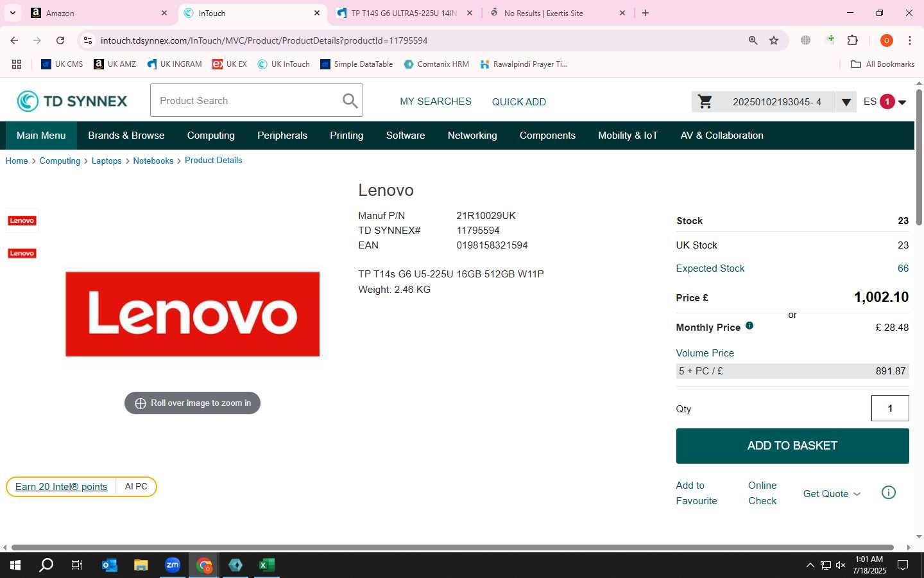Open the Software menu
Image resolution: width=924 pixels, height=578 pixels.
click(x=406, y=136)
